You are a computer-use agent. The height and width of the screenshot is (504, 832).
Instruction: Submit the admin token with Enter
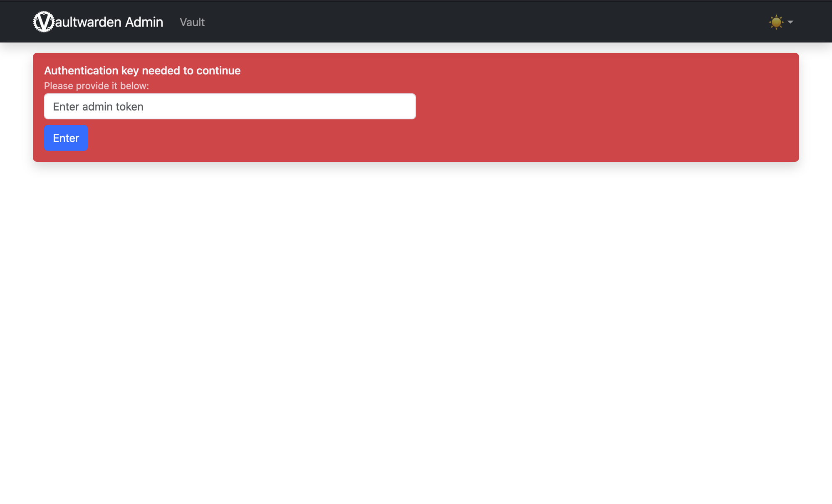coord(66,138)
